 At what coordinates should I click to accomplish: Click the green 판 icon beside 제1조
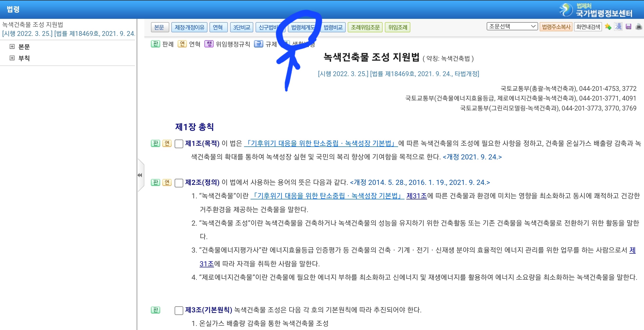[155, 143]
